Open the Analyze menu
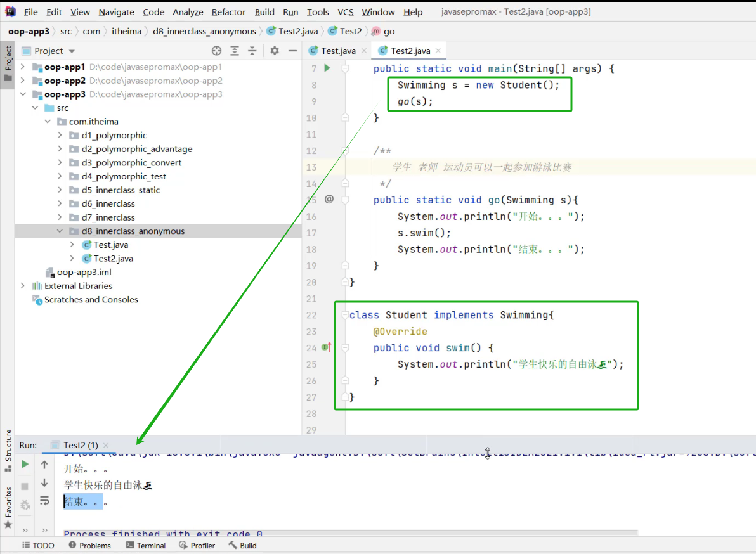The width and height of the screenshot is (756, 554). pyautogui.click(x=188, y=12)
